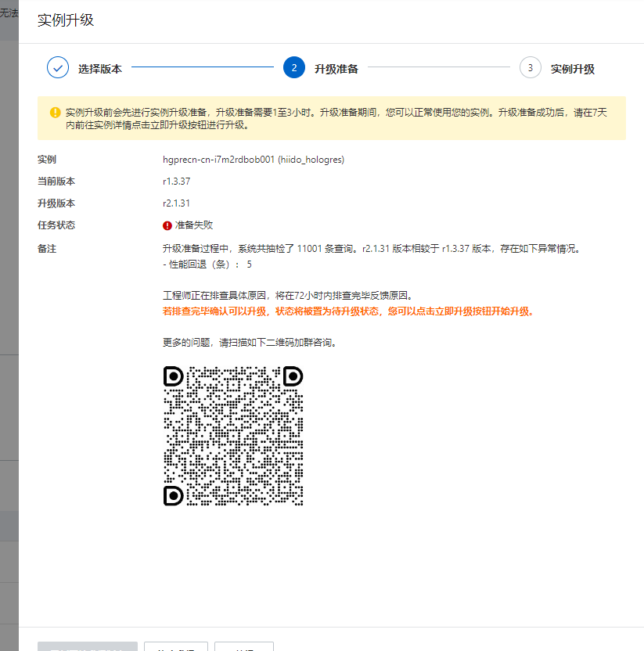Select the 升级准备 step label
The height and width of the screenshot is (651, 644).
[x=336, y=69]
